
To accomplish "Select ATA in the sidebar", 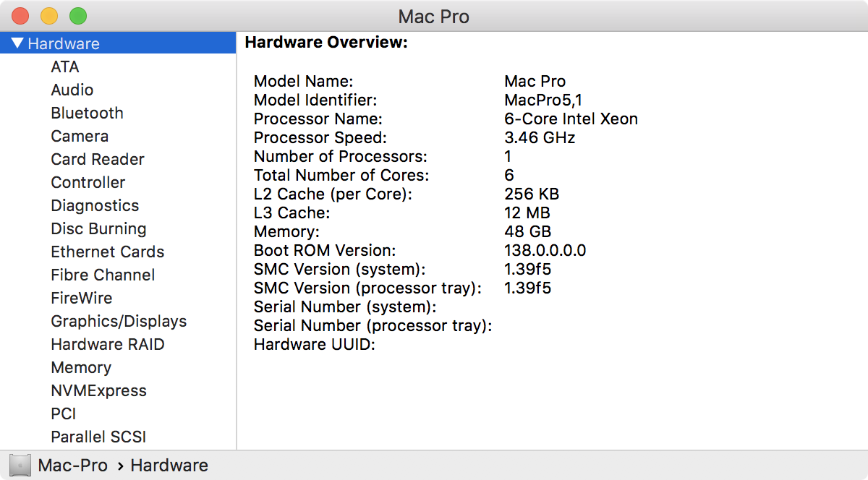I will (x=65, y=67).
